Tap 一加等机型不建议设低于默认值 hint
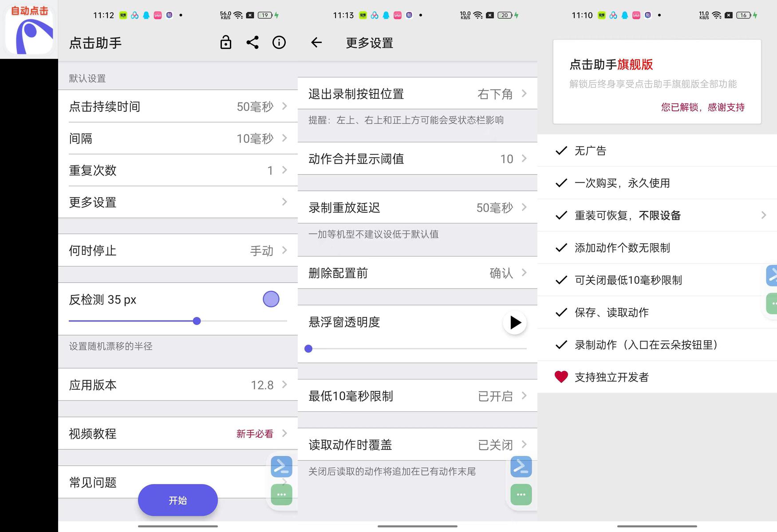Screen dimensions: 777x532 click(x=374, y=234)
